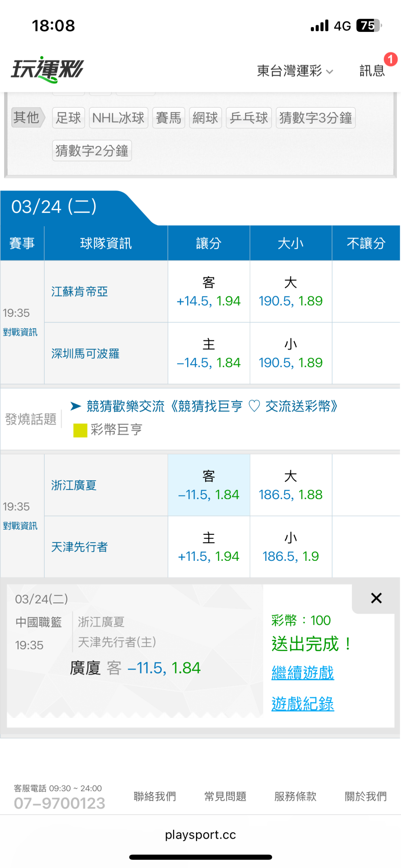Image resolution: width=401 pixels, height=868 pixels.
Task: Open 繼續遊戲 link
Action: 303,673
